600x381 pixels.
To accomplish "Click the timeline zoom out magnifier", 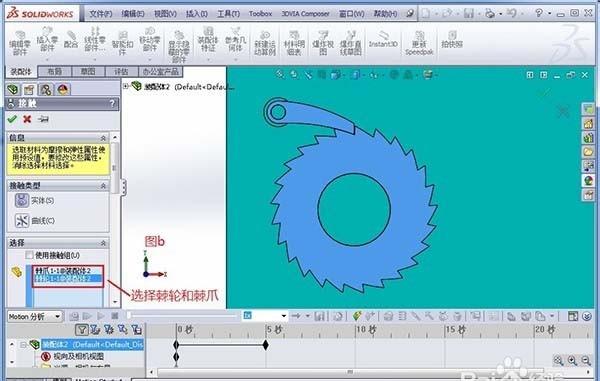I will tap(586, 360).
